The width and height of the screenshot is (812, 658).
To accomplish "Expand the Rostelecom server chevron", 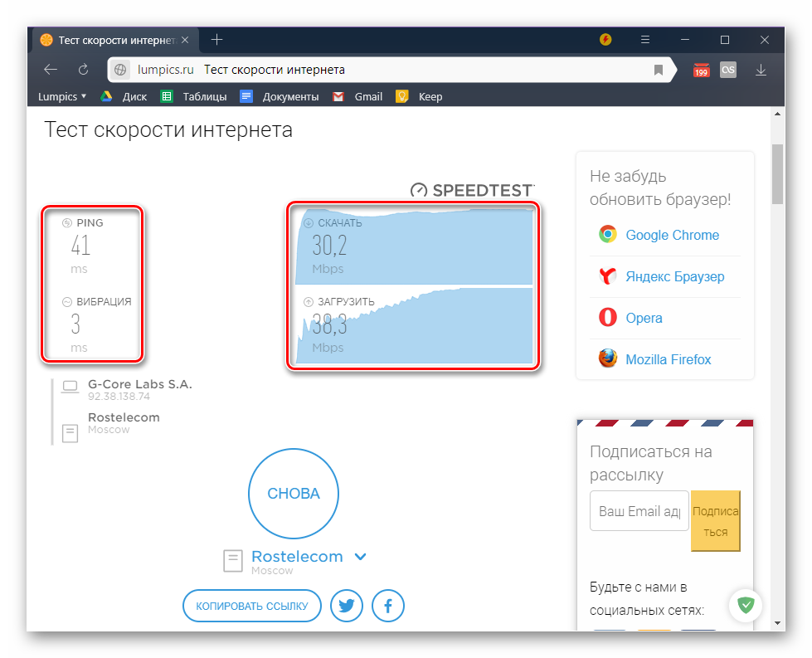I will tap(361, 557).
